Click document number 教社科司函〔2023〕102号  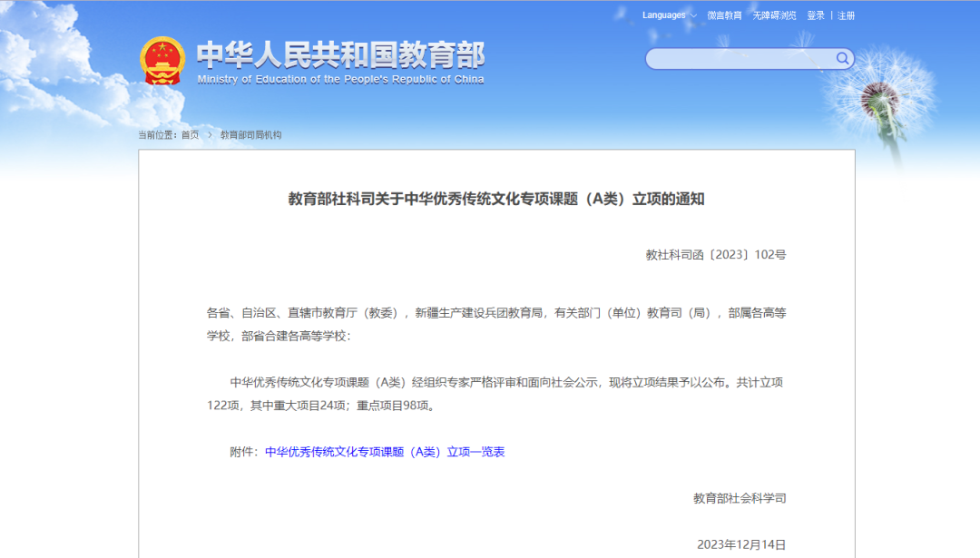pos(715,255)
